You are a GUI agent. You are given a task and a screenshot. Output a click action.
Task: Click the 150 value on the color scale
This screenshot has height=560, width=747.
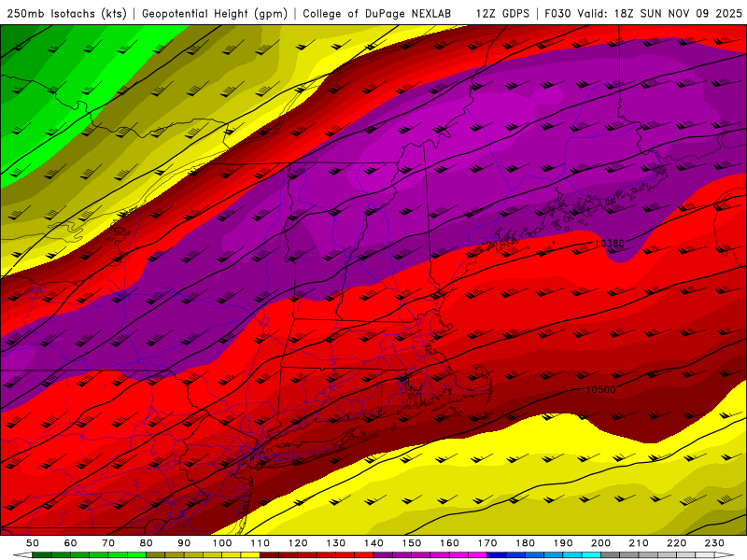click(411, 543)
